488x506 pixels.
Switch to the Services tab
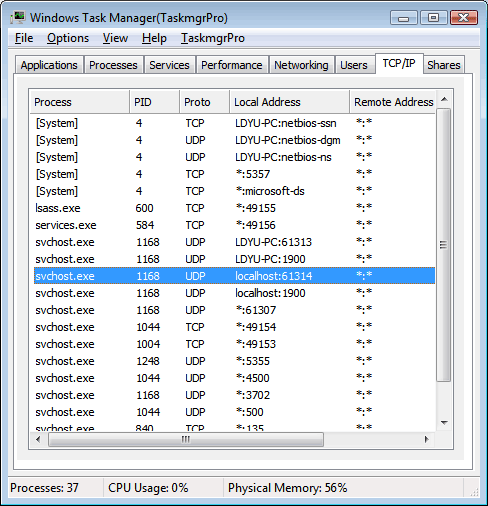pos(169,65)
